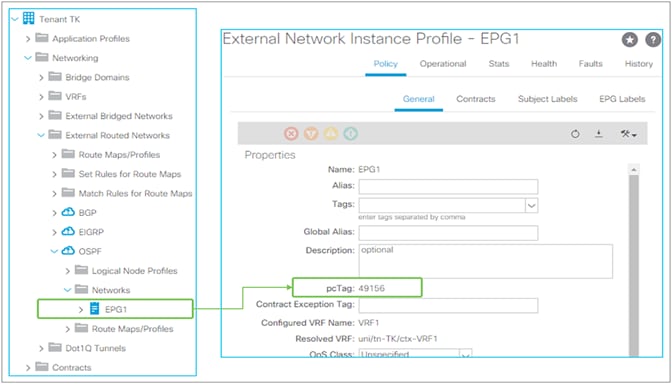Click the refresh icon in toolbar
The width and height of the screenshot is (672, 384).
[x=575, y=134]
